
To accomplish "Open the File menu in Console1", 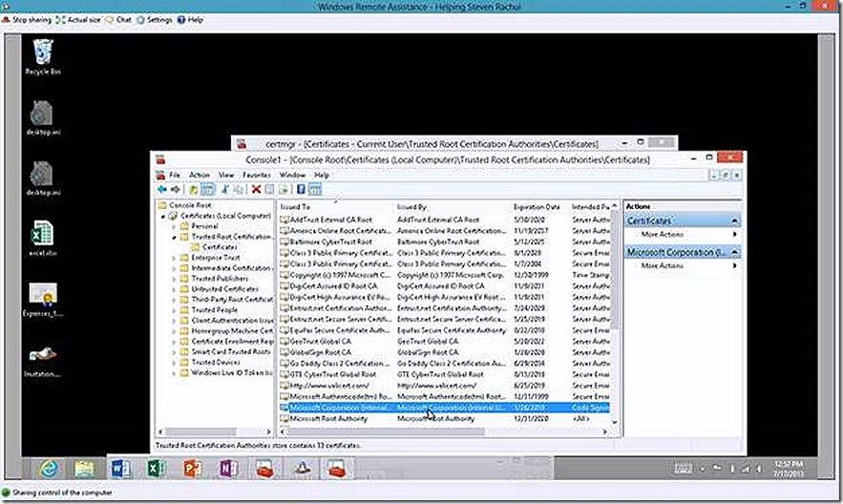I will [x=175, y=175].
